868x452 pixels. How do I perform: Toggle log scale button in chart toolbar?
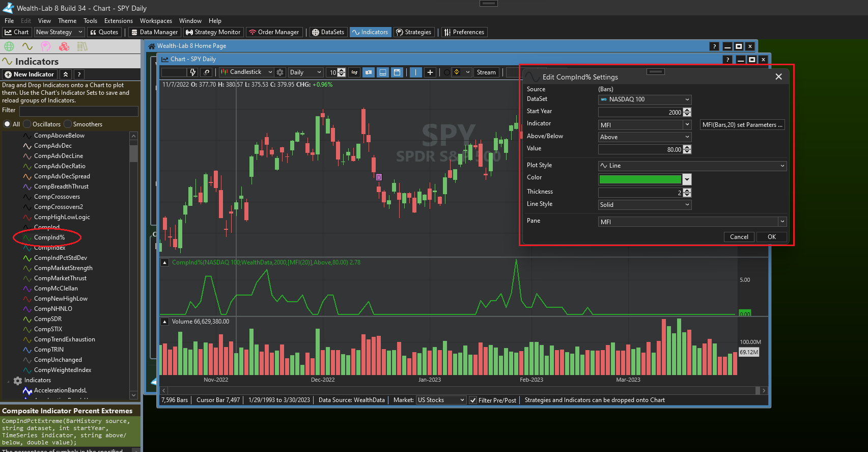point(355,72)
